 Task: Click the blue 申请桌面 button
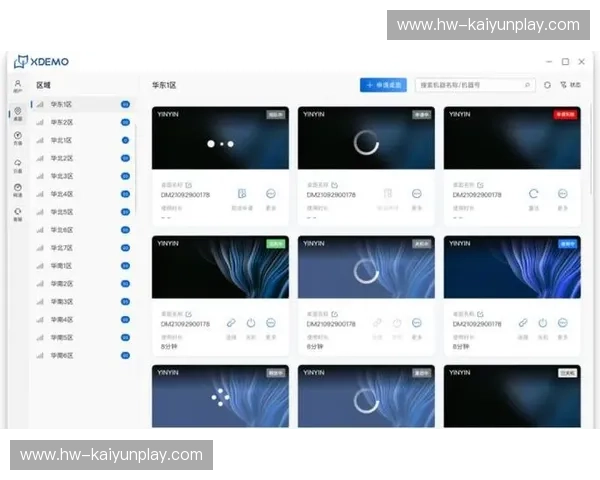click(383, 85)
